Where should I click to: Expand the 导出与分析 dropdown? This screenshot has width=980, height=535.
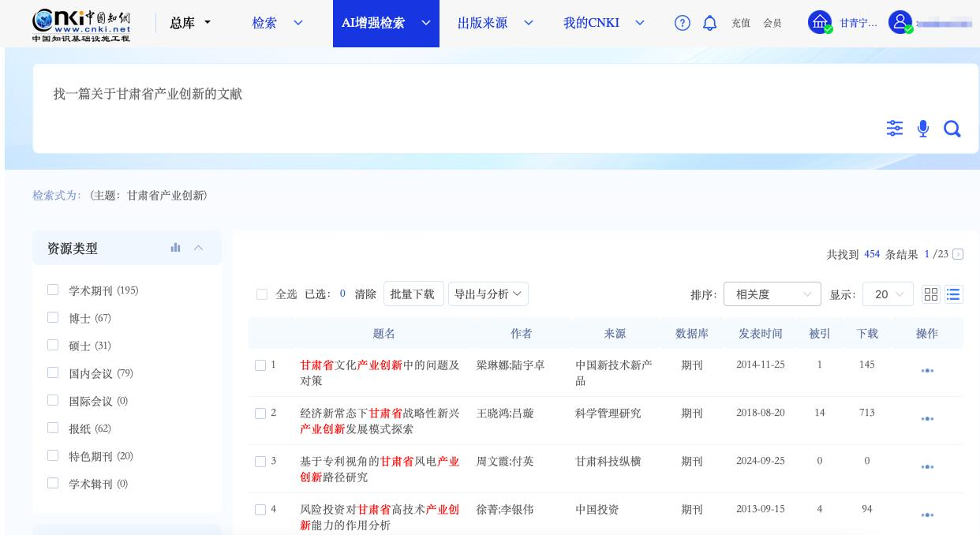point(488,294)
